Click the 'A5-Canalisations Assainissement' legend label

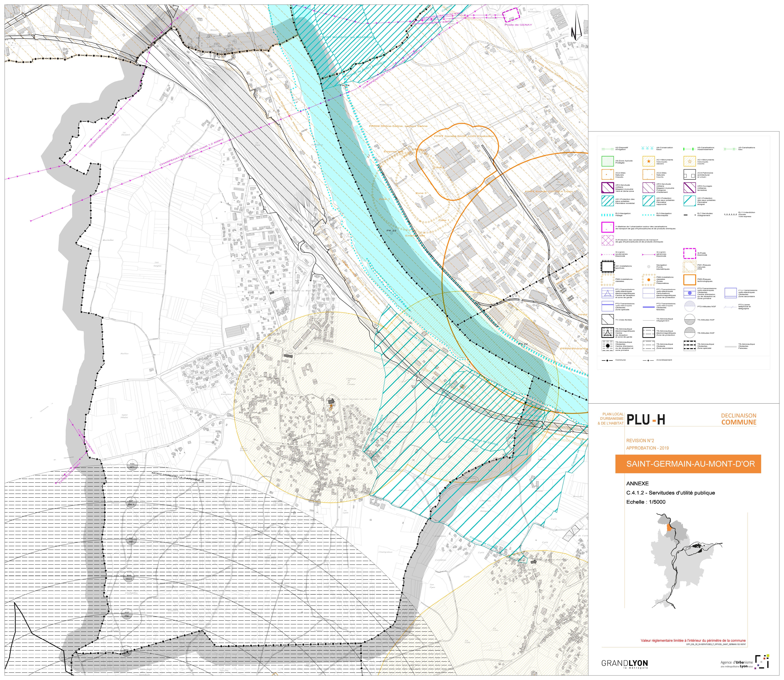[x=706, y=148]
